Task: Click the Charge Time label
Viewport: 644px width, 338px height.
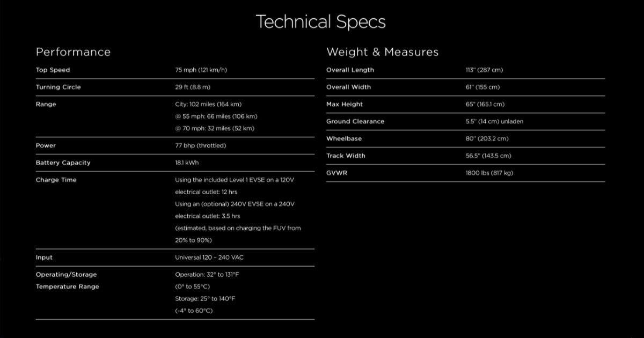Action: pyautogui.click(x=56, y=180)
